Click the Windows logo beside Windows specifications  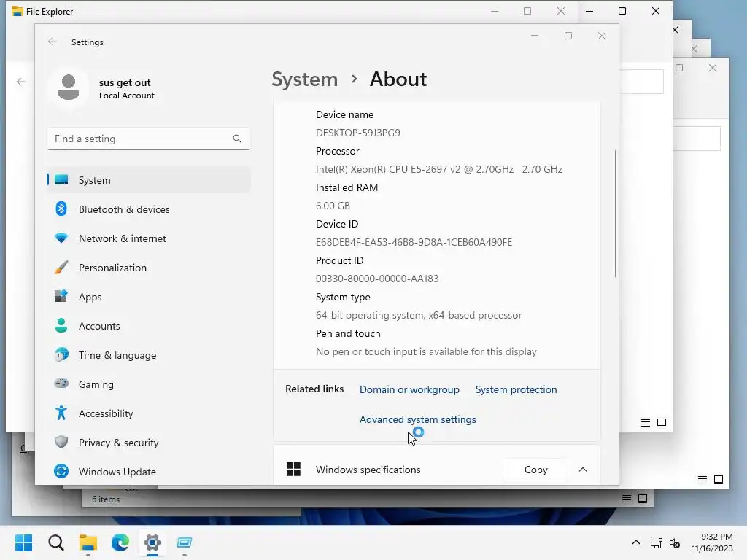pyautogui.click(x=293, y=469)
